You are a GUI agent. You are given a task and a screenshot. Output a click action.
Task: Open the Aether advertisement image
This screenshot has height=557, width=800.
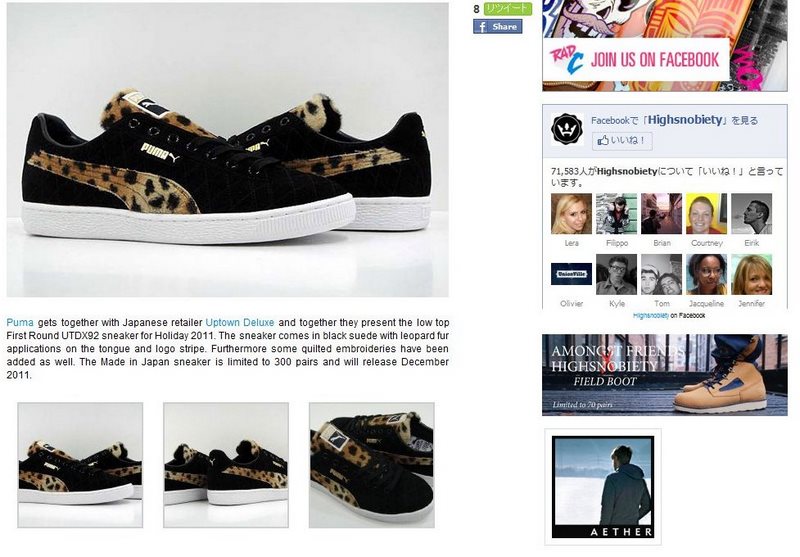pyautogui.click(x=603, y=487)
